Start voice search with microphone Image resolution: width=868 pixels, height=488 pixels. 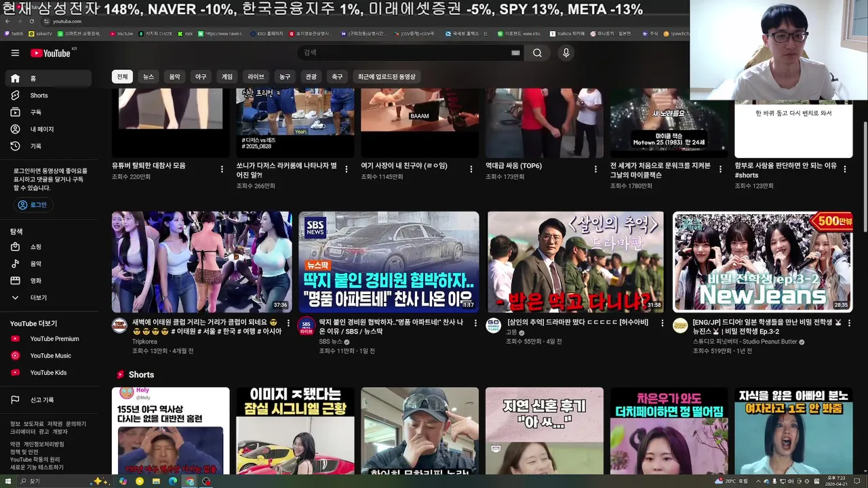[x=566, y=53]
